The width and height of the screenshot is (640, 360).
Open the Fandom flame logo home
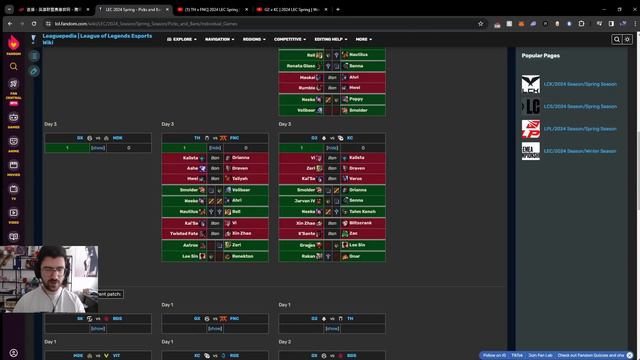13,42
